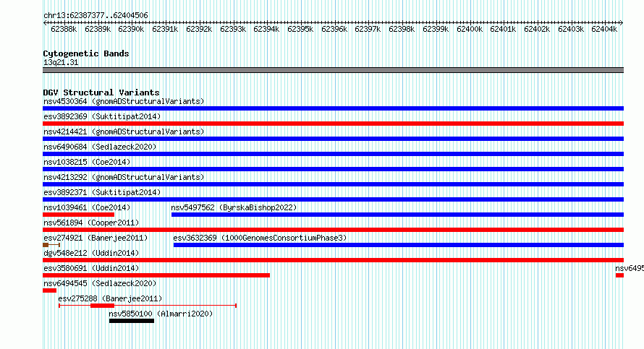Image resolution: width=644 pixels, height=349 pixels.
Task: Open nsv1038215 (Coe2014) variant label
Action: (87, 162)
